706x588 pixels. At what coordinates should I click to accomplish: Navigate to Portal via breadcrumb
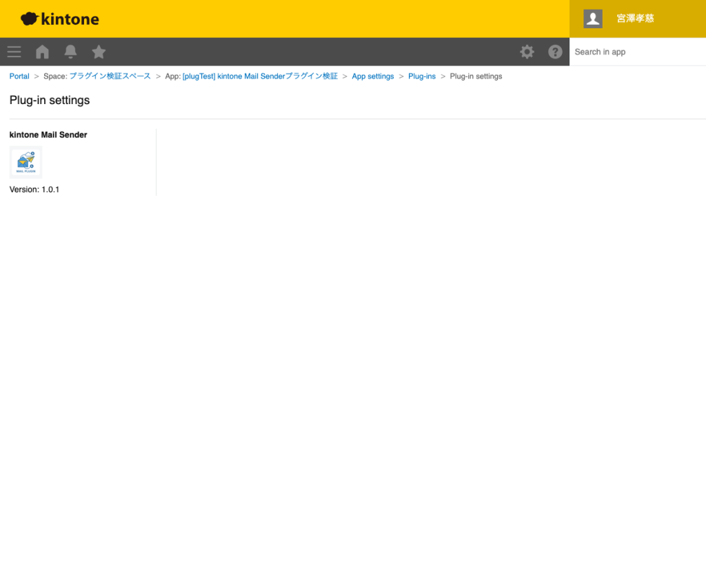tap(19, 76)
